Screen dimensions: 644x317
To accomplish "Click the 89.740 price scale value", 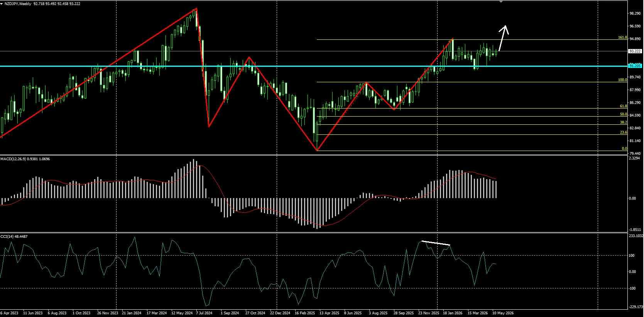I will tap(635, 77).
